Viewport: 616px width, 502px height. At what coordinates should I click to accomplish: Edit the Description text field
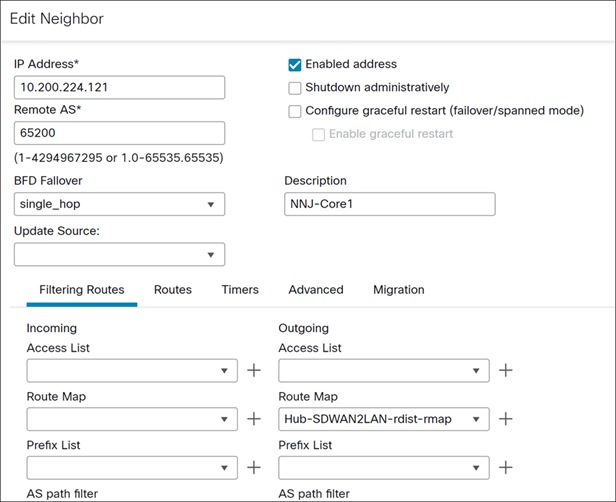(390, 204)
